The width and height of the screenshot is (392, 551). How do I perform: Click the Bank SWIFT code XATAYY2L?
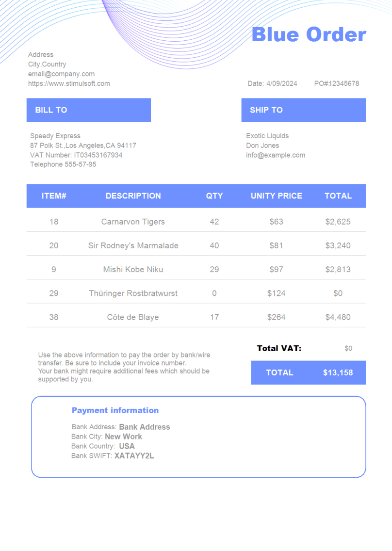[134, 456]
